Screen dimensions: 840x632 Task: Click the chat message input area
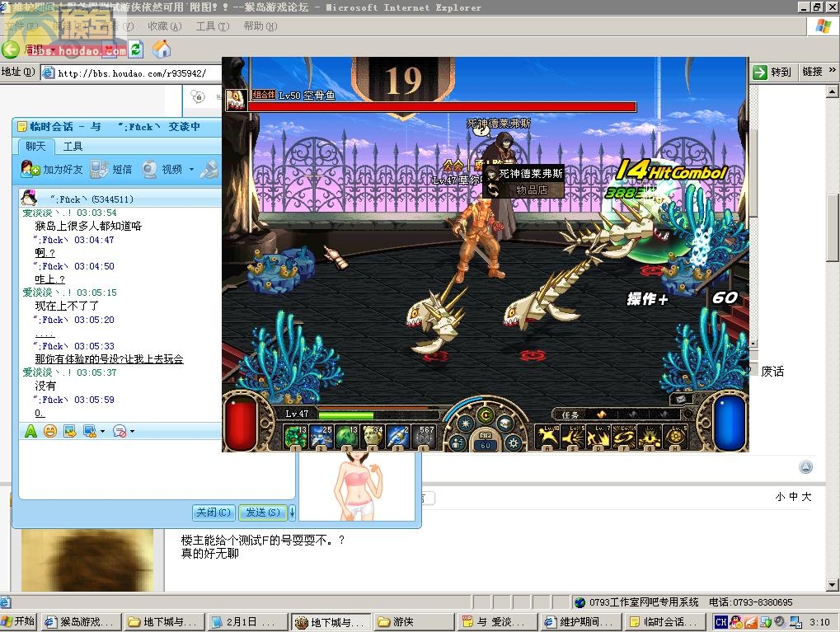pyautogui.click(x=157, y=469)
